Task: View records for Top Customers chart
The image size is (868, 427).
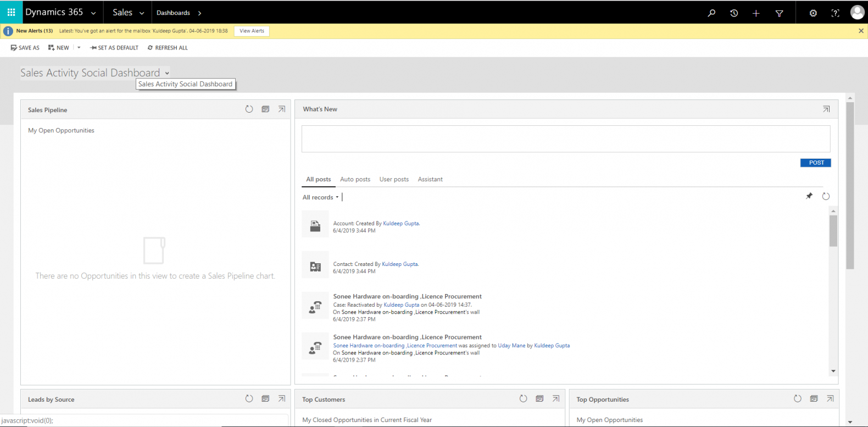Action: coord(539,399)
